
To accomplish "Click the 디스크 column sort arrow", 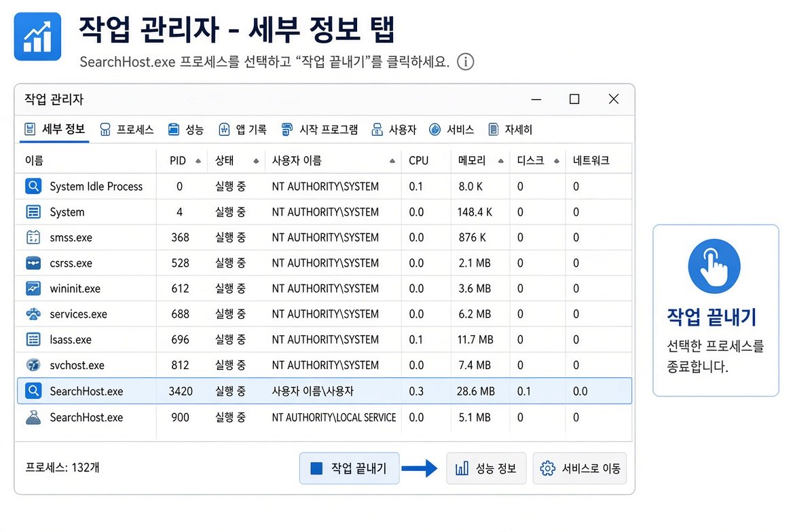I will click(556, 161).
